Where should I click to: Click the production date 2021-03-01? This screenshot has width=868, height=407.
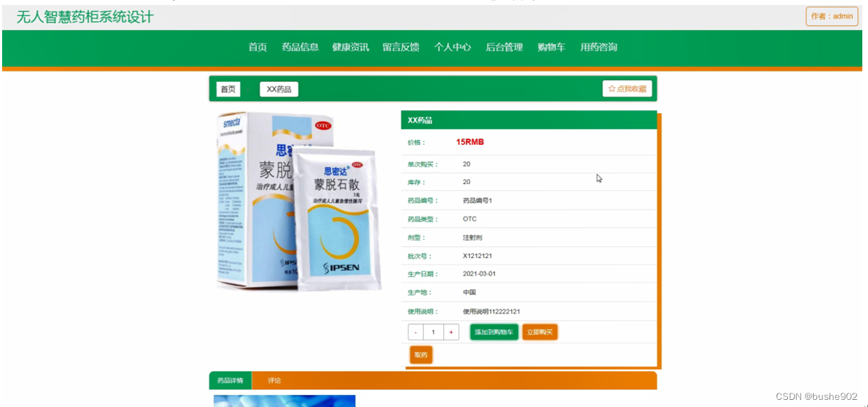pos(479,274)
